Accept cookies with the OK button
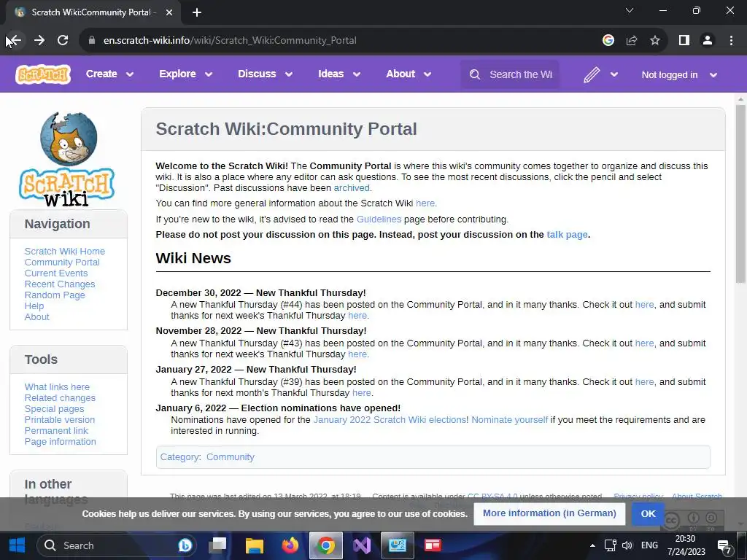 click(x=648, y=514)
